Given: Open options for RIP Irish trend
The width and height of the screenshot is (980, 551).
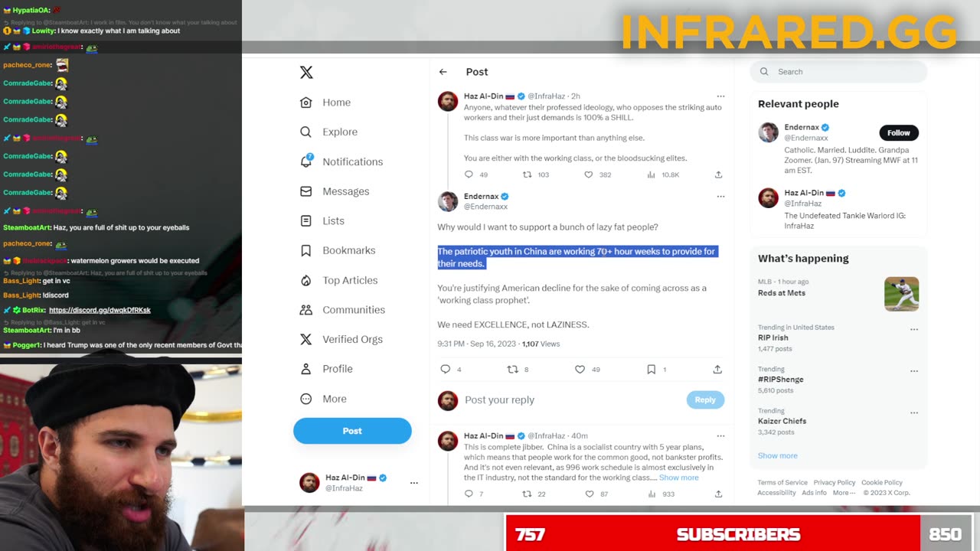Looking at the screenshot, I should pos(914,329).
